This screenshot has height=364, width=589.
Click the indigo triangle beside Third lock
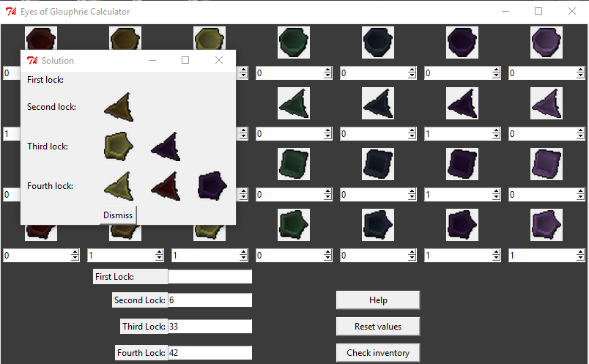point(166,146)
